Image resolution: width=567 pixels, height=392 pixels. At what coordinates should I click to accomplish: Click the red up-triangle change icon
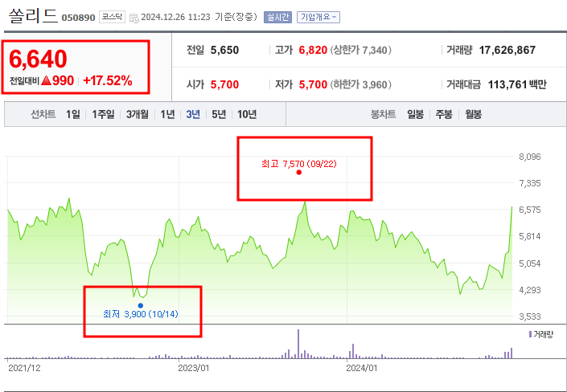(x=46, y=81)
